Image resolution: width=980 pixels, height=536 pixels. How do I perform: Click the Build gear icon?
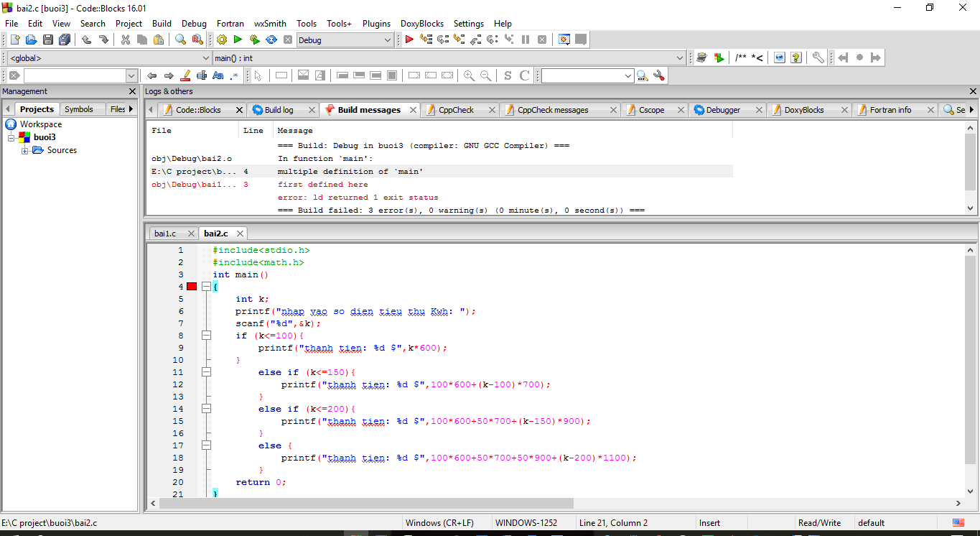pyautogui.click(x=222, y=40)
